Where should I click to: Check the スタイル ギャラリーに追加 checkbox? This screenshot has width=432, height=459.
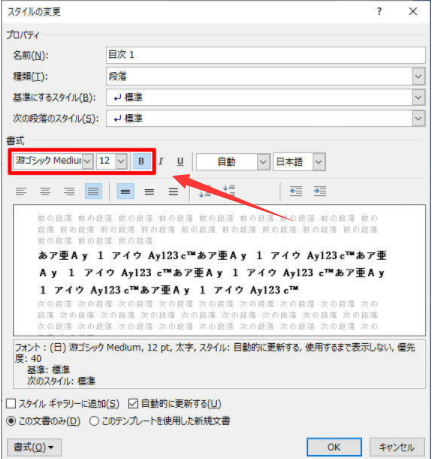tap(11, 404)
